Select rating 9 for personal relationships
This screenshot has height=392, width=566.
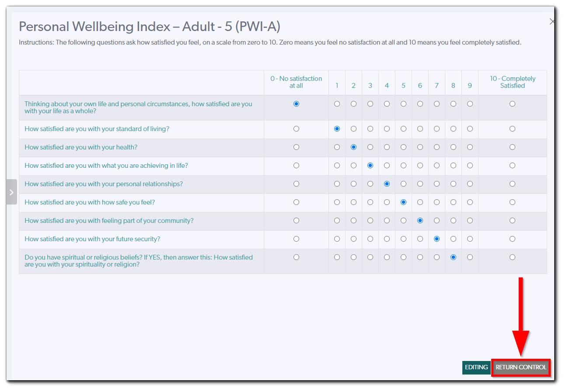(470, 184)
